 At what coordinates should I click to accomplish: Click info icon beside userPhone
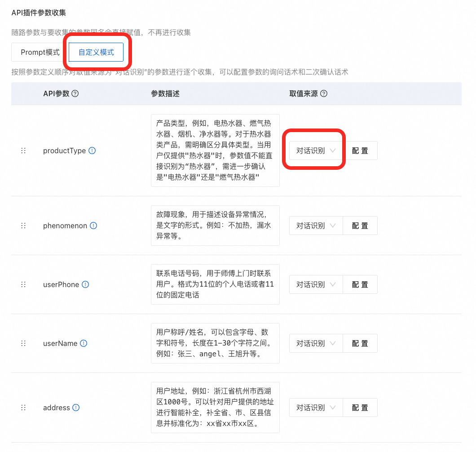tap(86, 284)
